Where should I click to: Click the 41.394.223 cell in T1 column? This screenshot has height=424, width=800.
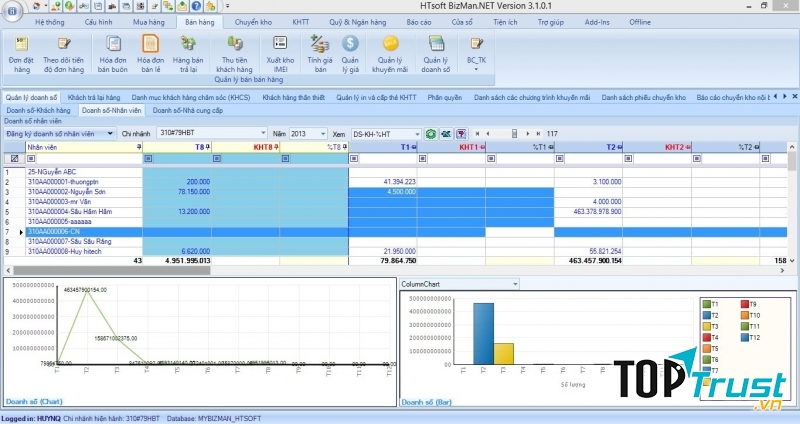coord(383,182)
